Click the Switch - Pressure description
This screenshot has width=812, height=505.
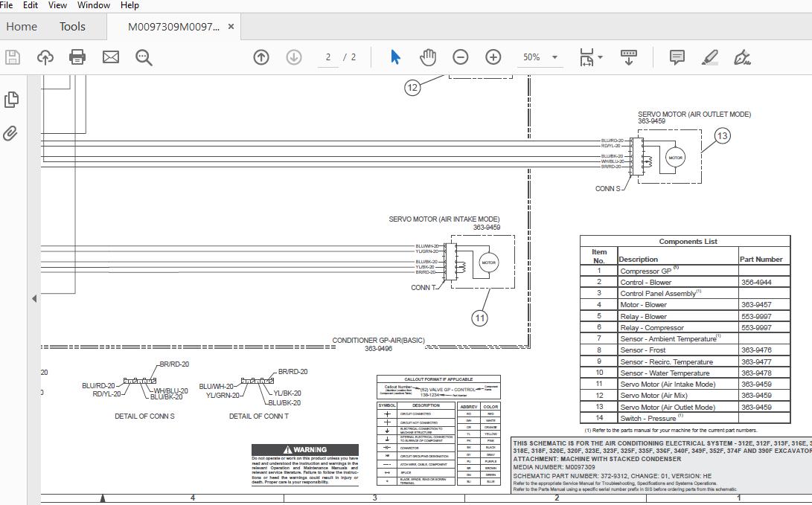(x=648, y=418)
